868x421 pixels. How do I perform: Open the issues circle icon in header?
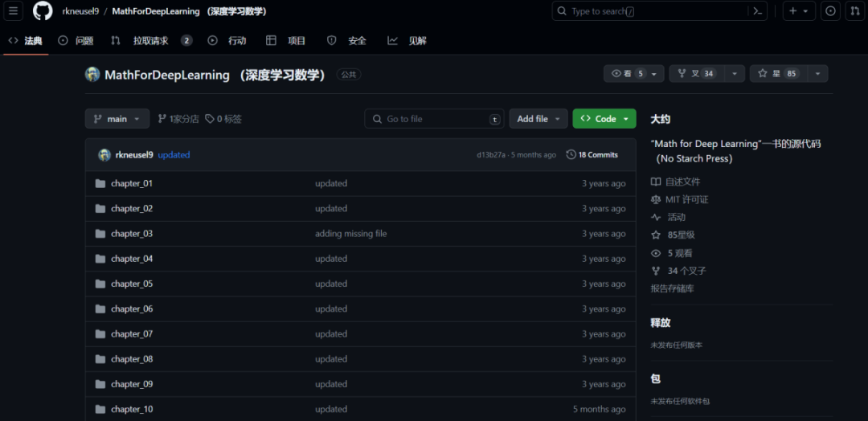click(830, 11)
